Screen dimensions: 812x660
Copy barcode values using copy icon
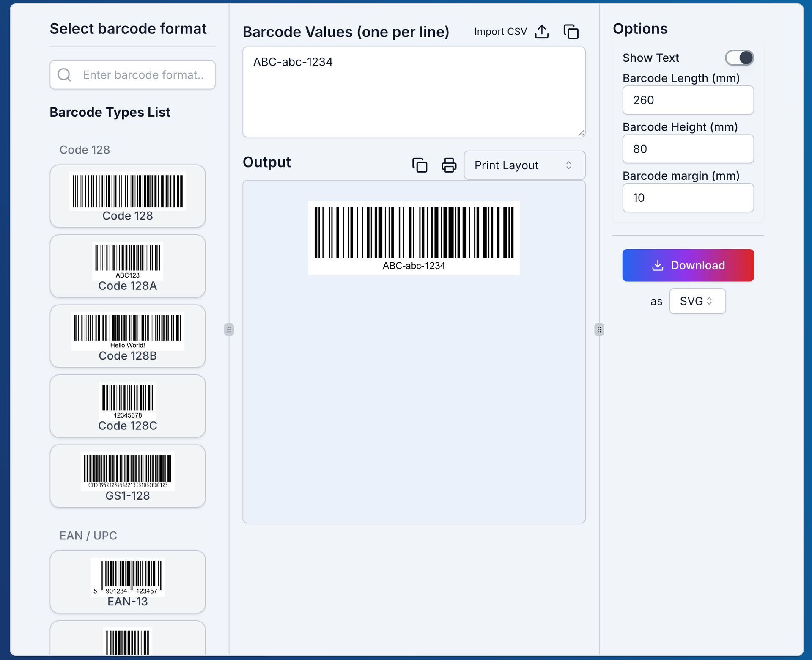[571, 32]
